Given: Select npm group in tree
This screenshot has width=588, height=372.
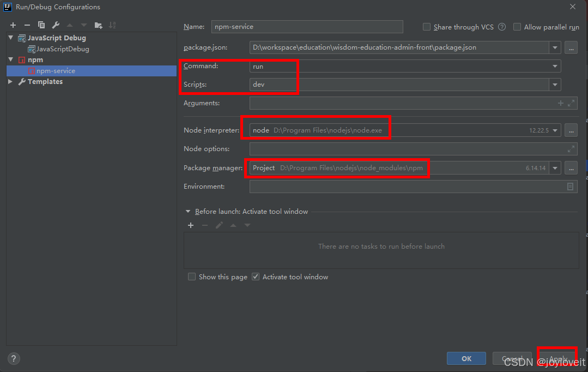Looking at the screenshot, I should pos(35,59).
